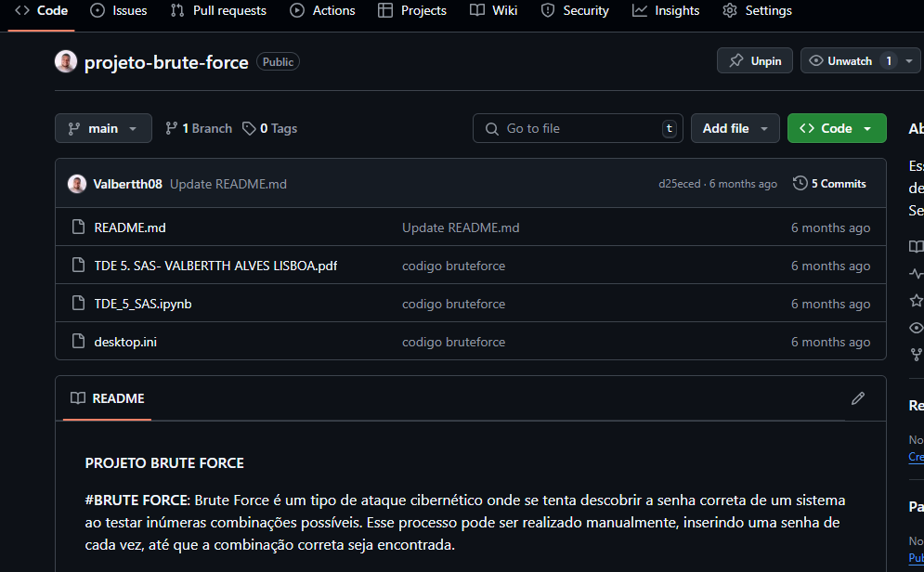
Task: Toggle Unpin for this repository
Action: (754, 61)
